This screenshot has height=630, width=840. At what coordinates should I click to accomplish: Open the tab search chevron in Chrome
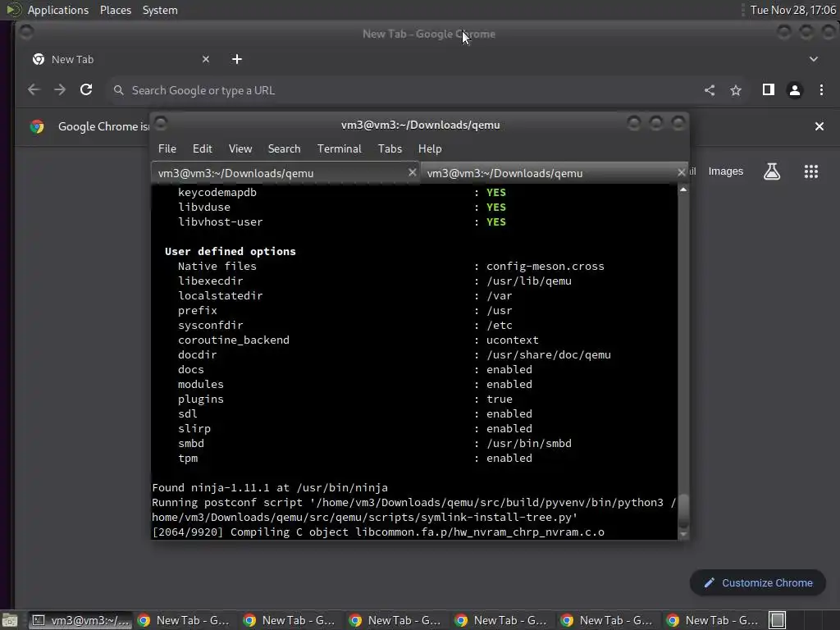pos(813,59)
